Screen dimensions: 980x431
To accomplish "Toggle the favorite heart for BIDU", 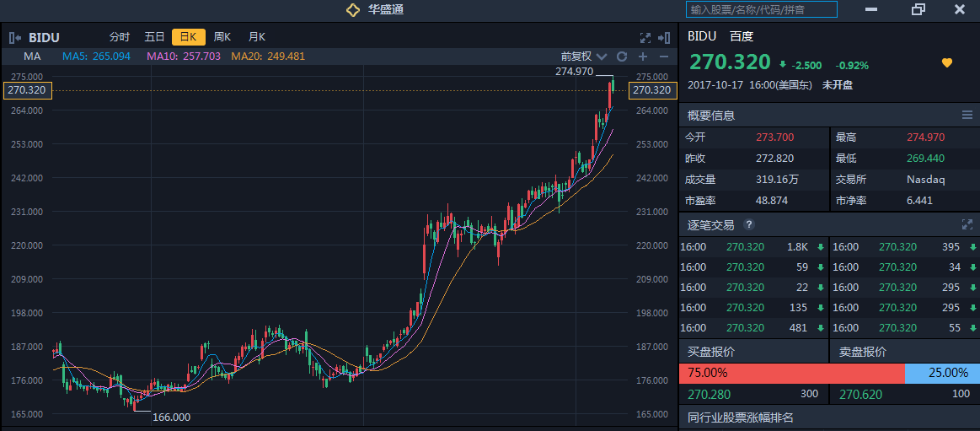I will pyautogui.click(x=947, y=62).
